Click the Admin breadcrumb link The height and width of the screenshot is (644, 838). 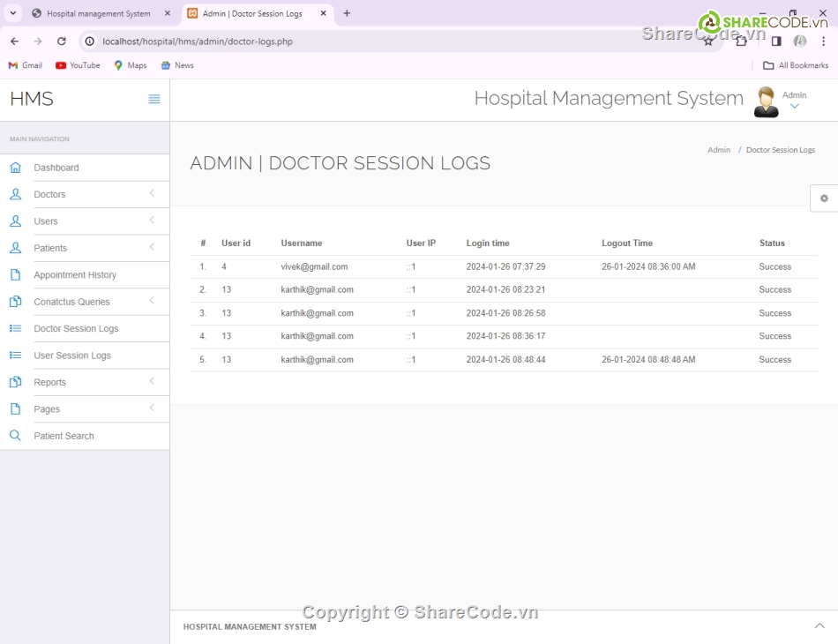[x=718, y=150]
